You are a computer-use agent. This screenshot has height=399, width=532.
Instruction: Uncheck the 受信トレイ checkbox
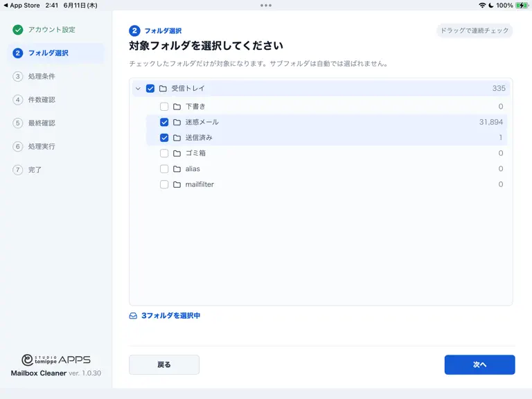tap(150, 89)
